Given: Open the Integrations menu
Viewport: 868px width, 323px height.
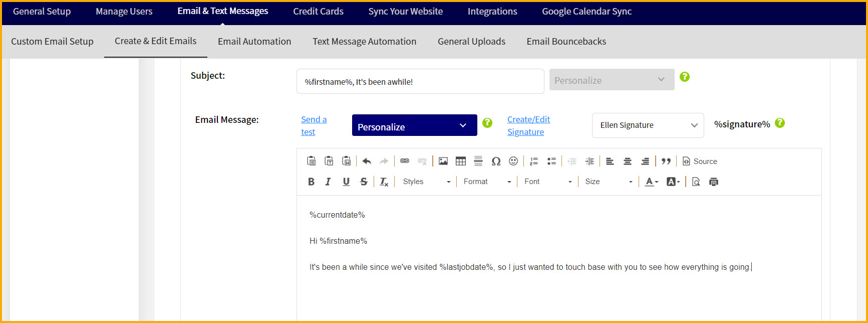Looking at the screenshot, I should (492, 12).
